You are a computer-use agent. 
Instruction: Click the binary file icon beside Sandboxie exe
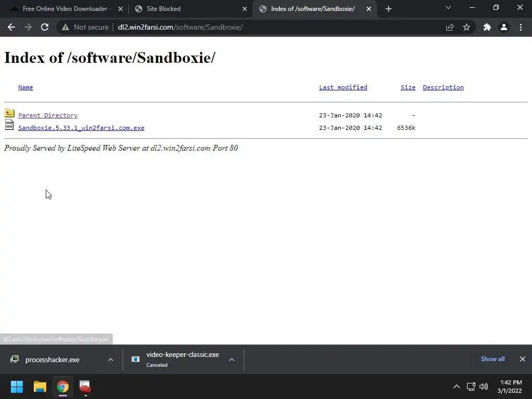coord(9,125)
